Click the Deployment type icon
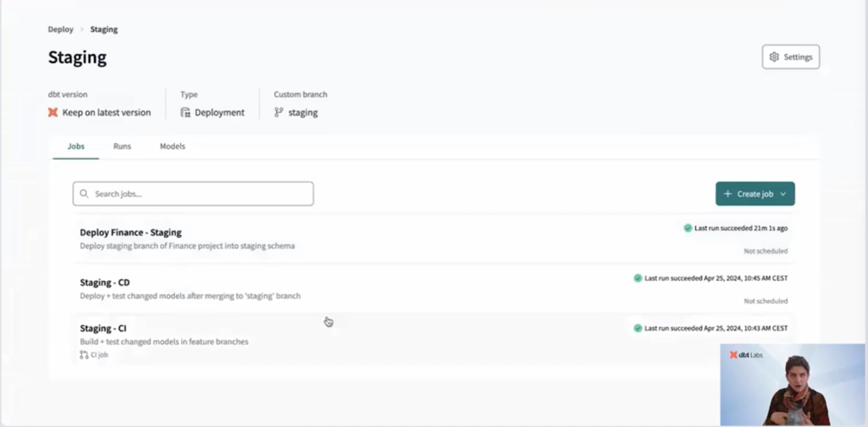Image resolution: width=868 pixels, height=427 pixels. 185,112
